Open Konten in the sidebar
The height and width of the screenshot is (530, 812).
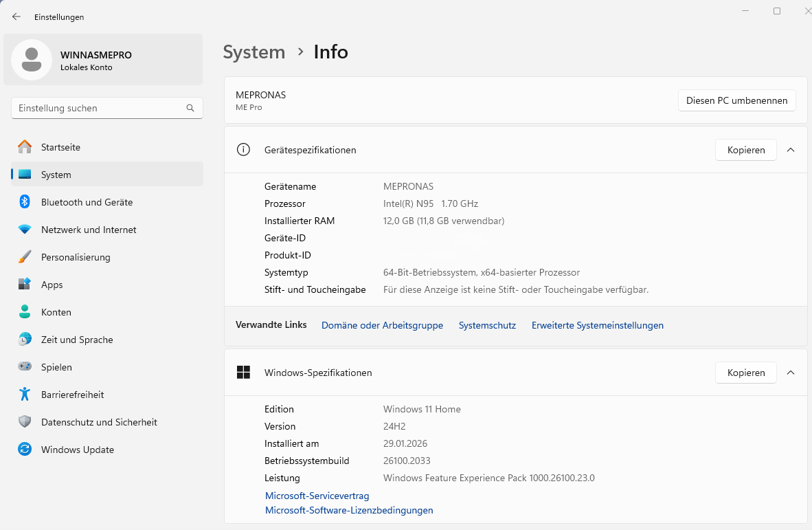pyautogui.click(x=56, y=312)
